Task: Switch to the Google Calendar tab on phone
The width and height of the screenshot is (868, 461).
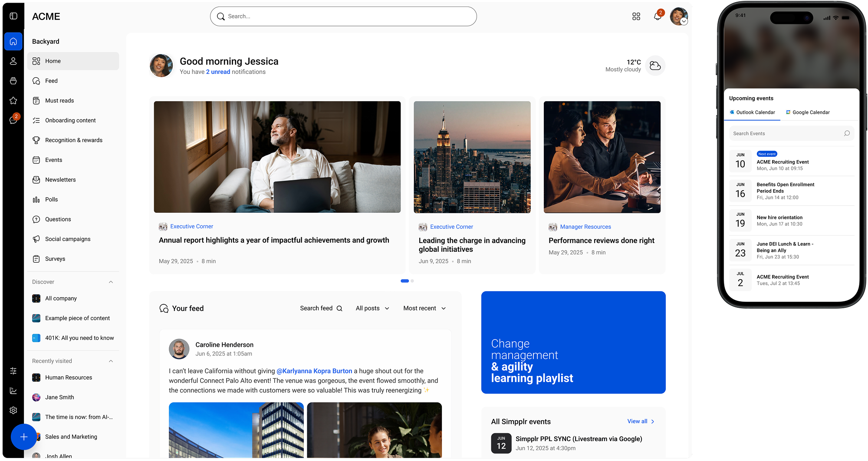Action: pyautogui.click(x=808, y=112)
